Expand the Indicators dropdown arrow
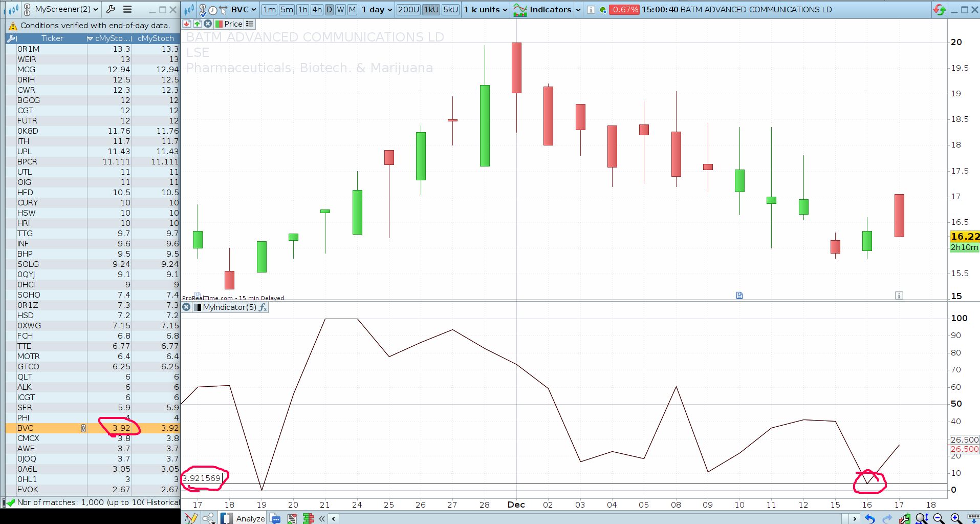 pyautogui.click(x=578, y=10)
